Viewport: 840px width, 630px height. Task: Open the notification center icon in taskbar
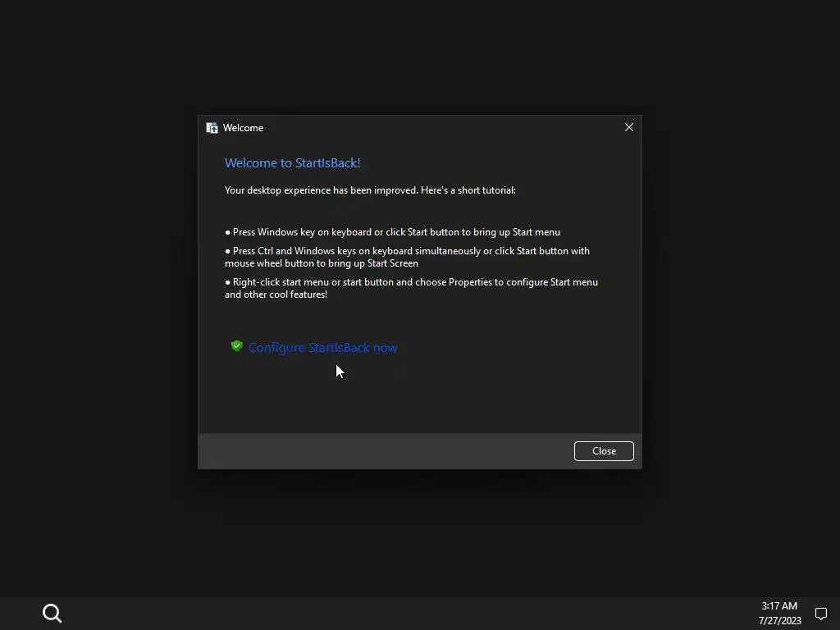(820, 614)
